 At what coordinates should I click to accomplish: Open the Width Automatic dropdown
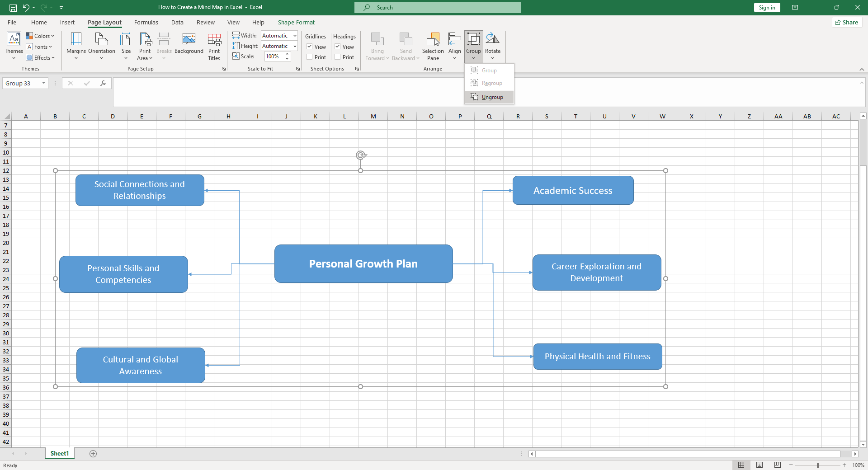click(294, 36)
